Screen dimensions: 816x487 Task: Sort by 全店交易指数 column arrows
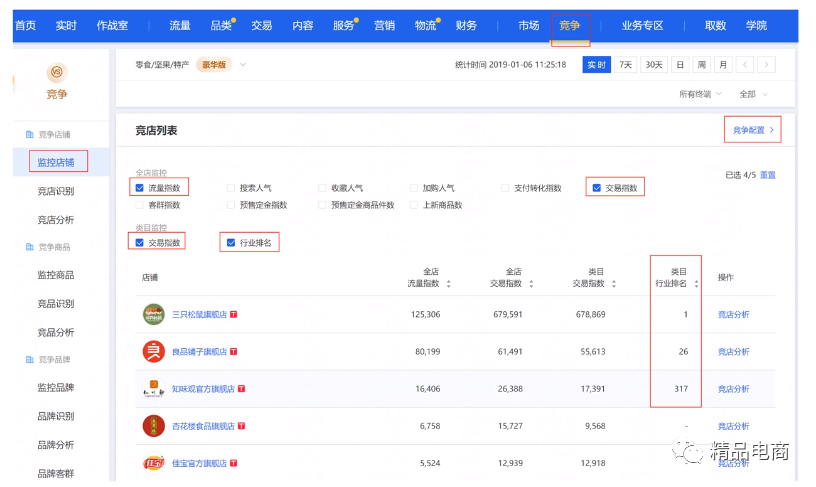[531, 284]
